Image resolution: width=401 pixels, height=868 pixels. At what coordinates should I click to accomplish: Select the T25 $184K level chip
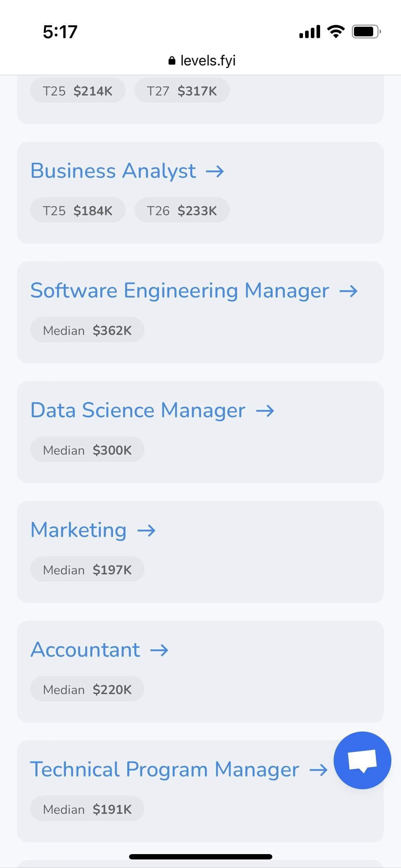(78, 210)
